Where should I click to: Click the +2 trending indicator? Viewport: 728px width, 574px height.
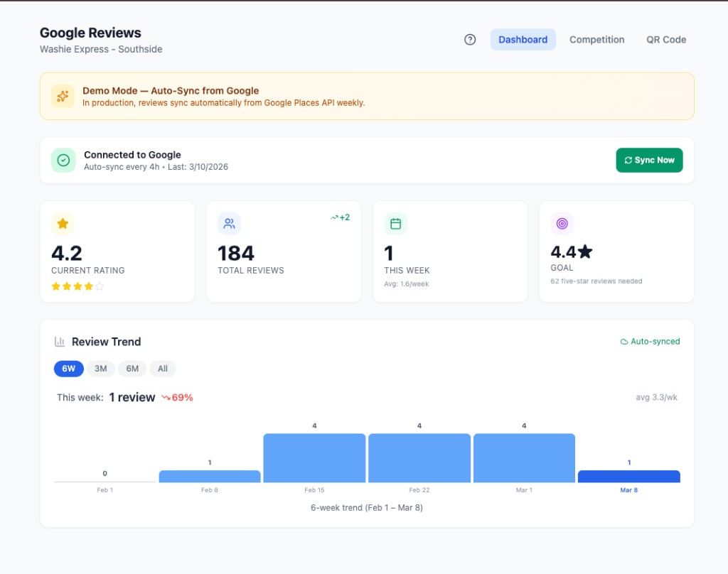pyautogui.click(x=340, y=217)
